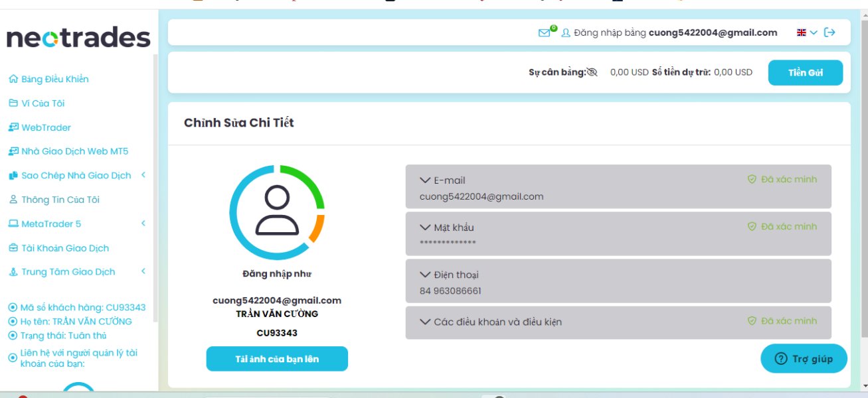Click the WebTrader sidebar icon
The width and height of the screenshot is (868, 398).
tap(13, 127)
